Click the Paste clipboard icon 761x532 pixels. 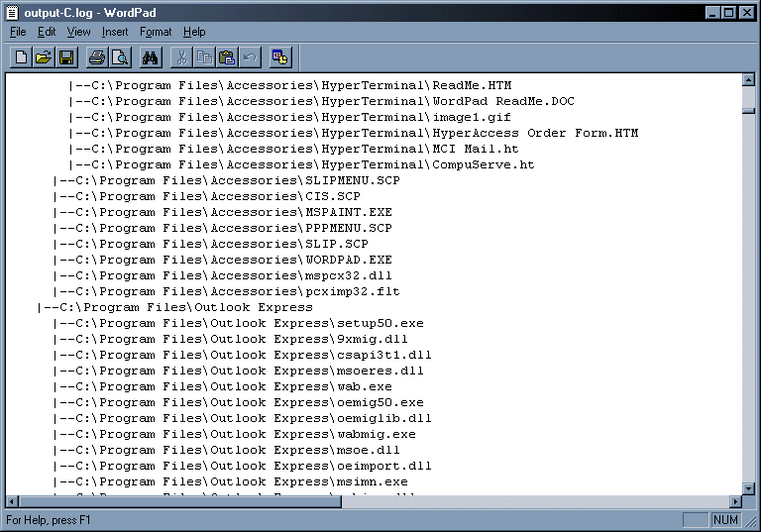pyautogui.click(x=227, y=57)
